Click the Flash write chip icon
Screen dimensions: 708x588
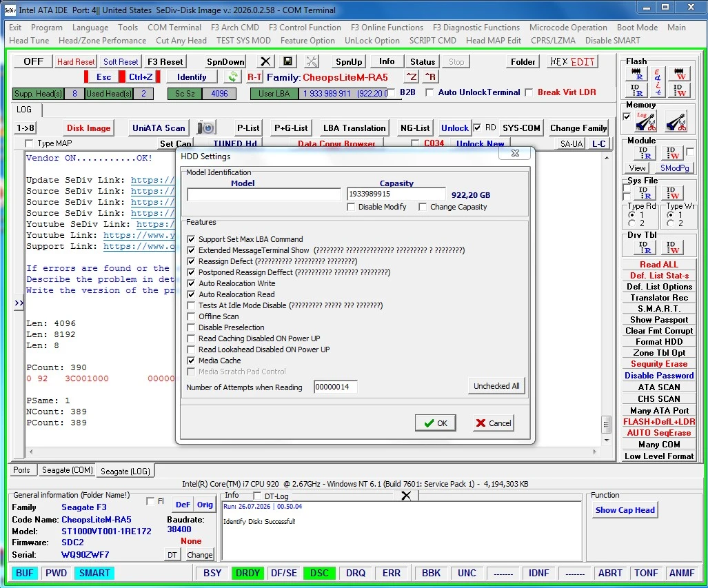679,74
